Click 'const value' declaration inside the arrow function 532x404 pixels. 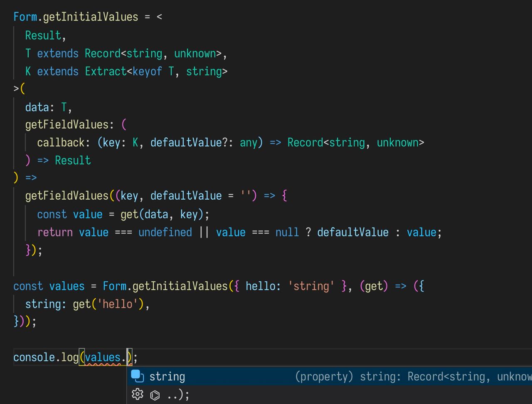point(70,214)
